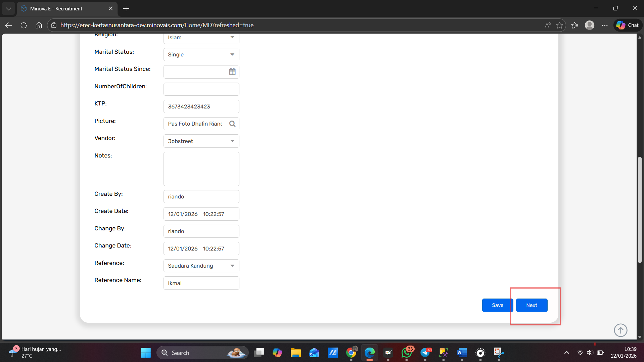Click into the Notes text area
This screenshot has width=644, height=362.
coord(201,169)
